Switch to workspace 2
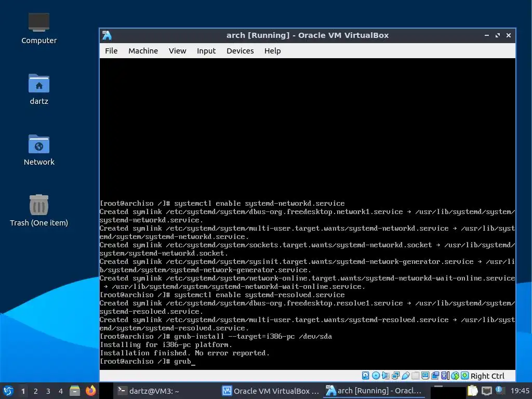Viewport: 532px width, 399px height. 36,391
